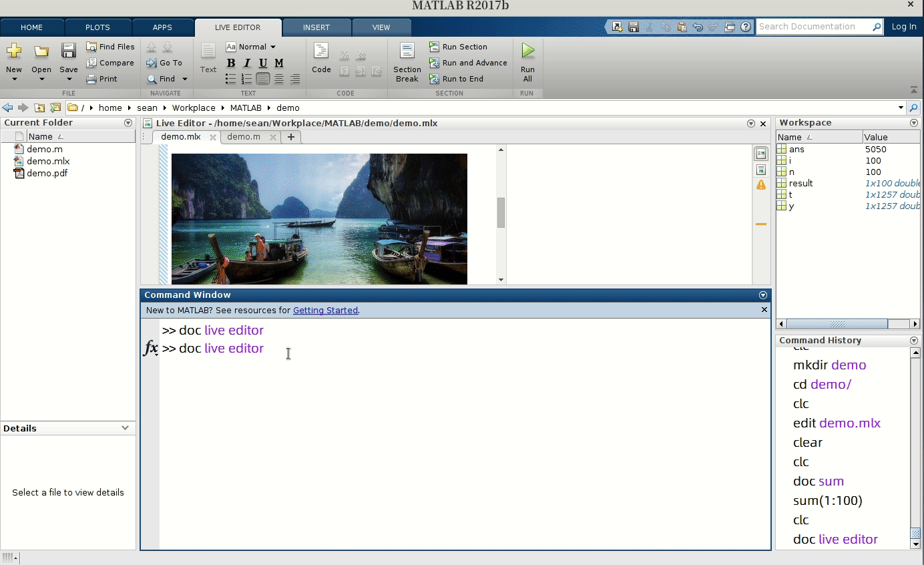Insert a Code block with the Code icon
Screen dimensions: 924x565
[x=321, y=51]
